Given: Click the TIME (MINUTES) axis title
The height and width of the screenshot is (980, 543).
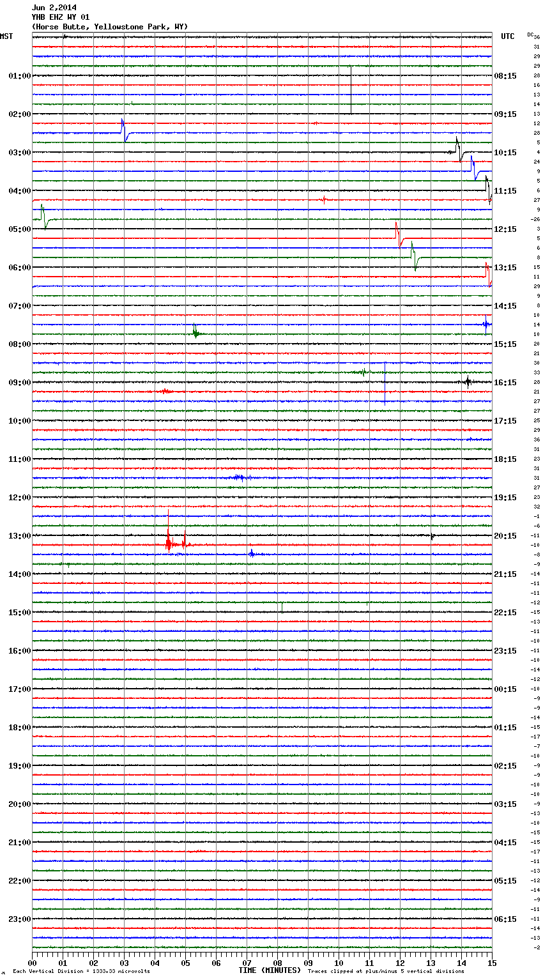Looking at the screenshot, I should tap(269, 970).
